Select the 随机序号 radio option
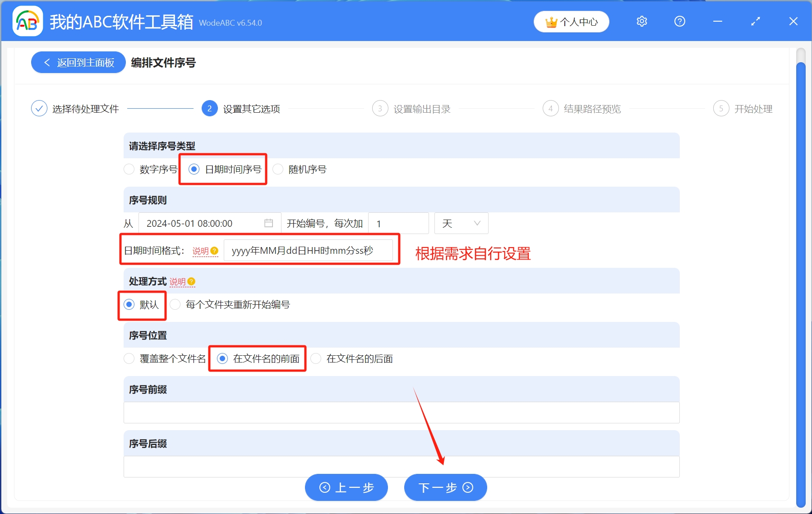812x514 pixels. pos(279,169)
